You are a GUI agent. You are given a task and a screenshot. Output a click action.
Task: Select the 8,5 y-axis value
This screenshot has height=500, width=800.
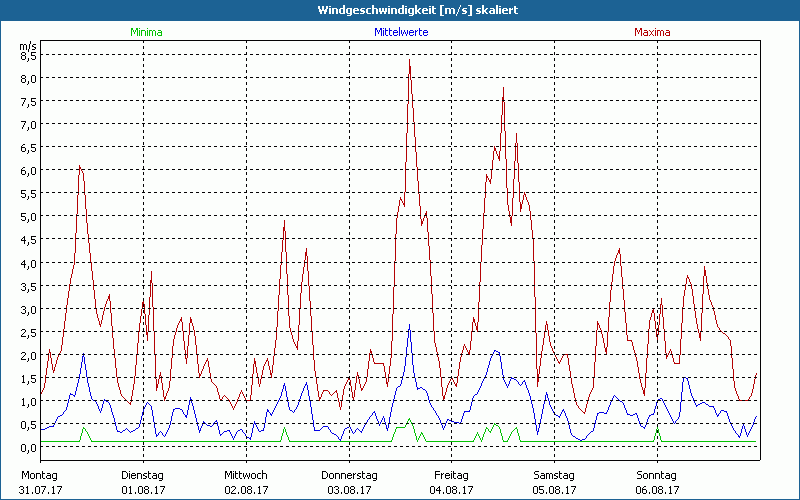[28, 56]
